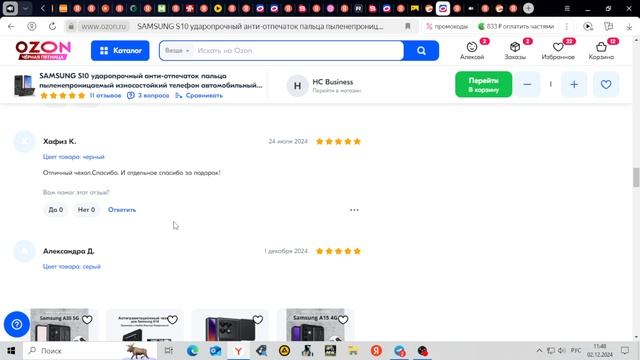The height and width of the screenshot is (360, 640).
Task: Click the red Я Yandex taskbar icon
Action: 376,351
